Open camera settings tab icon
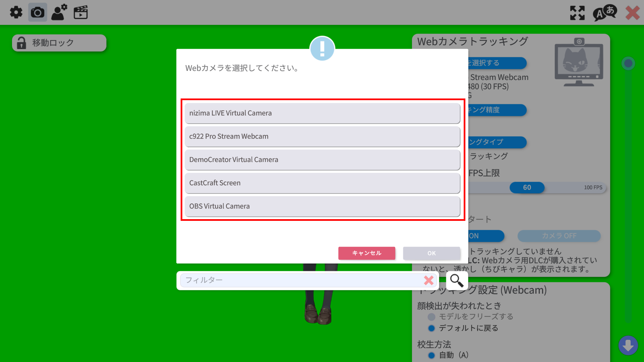The width and height of the screenshot is (644, 362). click(x=38, y=12)
